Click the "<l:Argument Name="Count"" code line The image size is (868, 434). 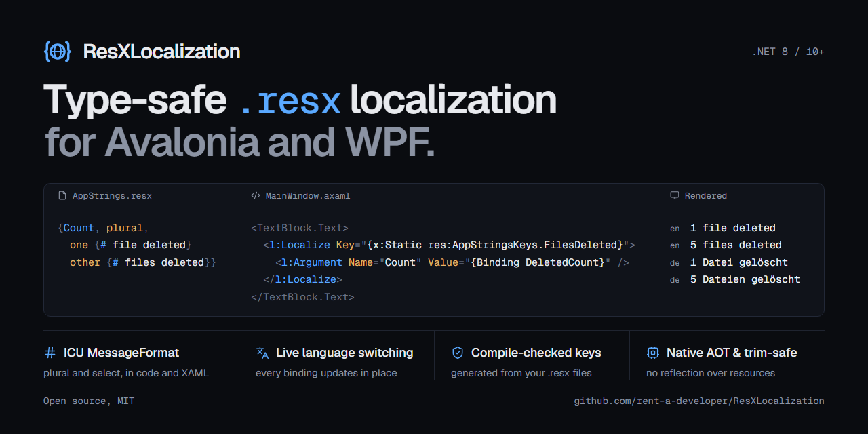452,262
